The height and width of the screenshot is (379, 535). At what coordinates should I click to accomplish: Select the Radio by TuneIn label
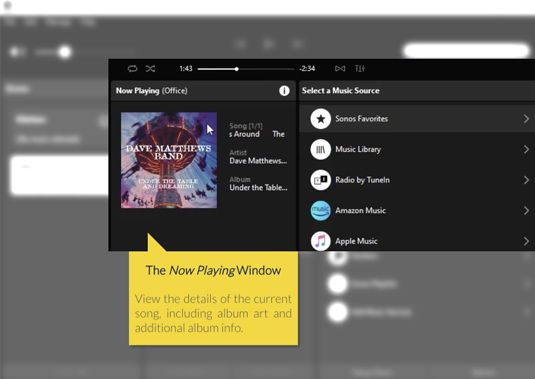362,180
